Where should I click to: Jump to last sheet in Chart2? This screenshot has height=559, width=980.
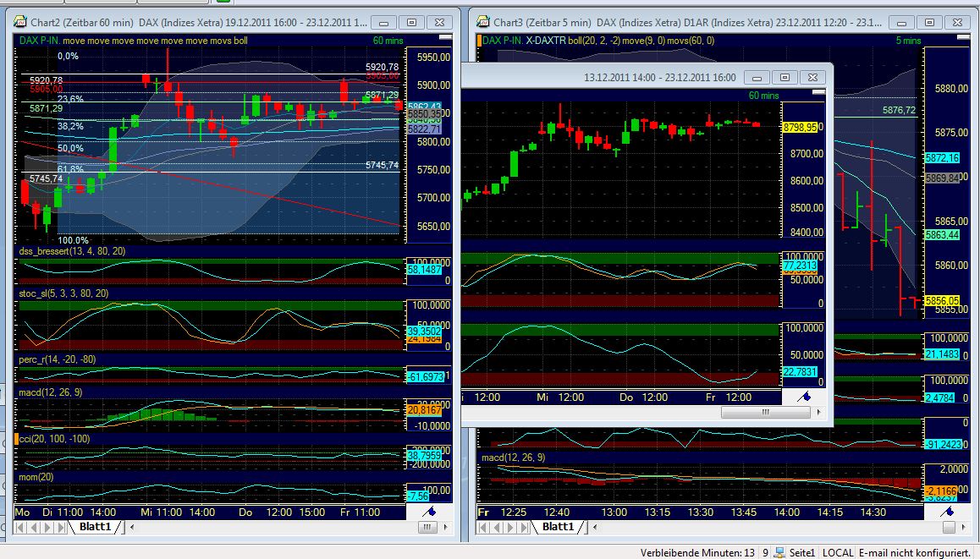61,528
